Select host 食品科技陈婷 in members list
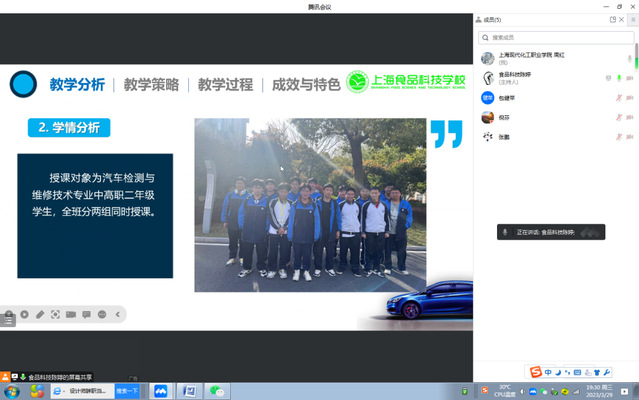Screen dimensions: 639x400 pyautogui.click(x=517, y=77)
